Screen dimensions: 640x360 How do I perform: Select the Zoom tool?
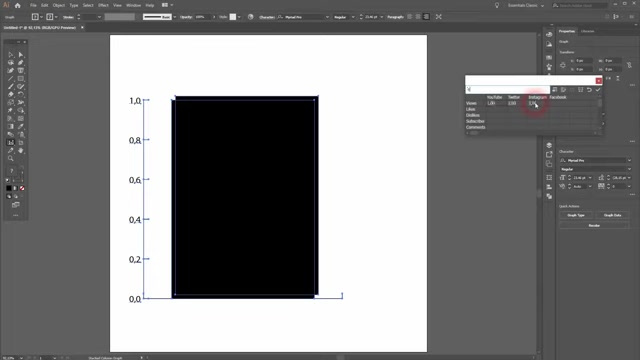pyautogui.click(x=11, y=158)
